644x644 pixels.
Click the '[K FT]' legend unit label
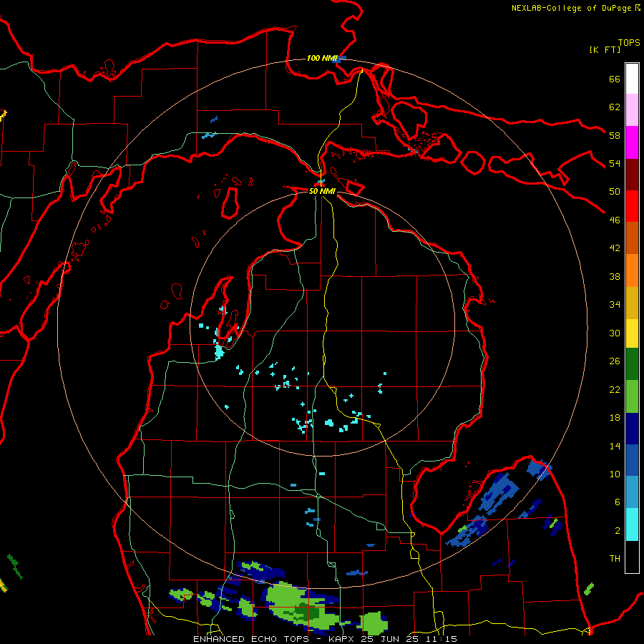(x=605, y=49)
